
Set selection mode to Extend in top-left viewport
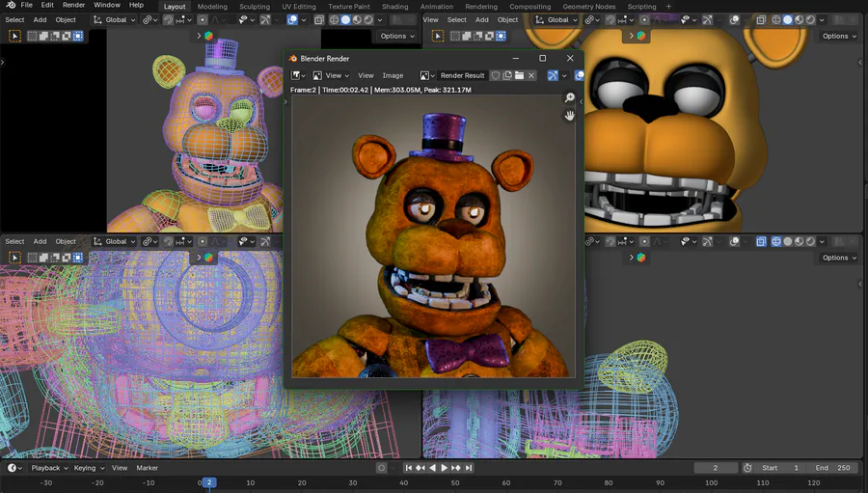(43, 36)
